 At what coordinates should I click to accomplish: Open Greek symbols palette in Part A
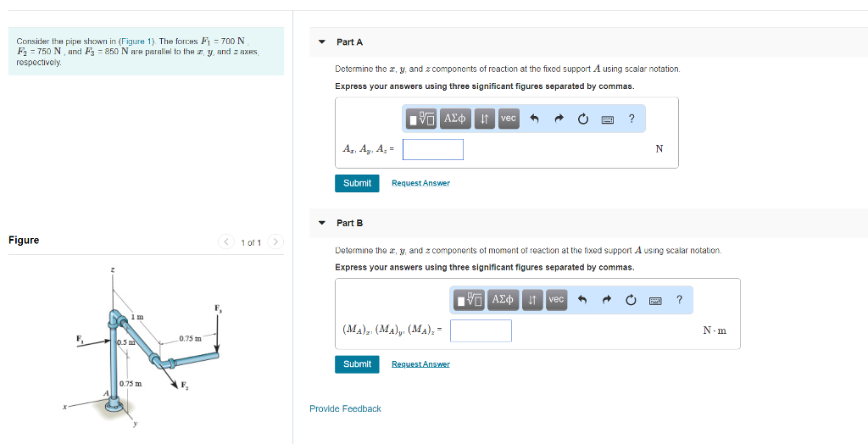(x=455, y=119)
